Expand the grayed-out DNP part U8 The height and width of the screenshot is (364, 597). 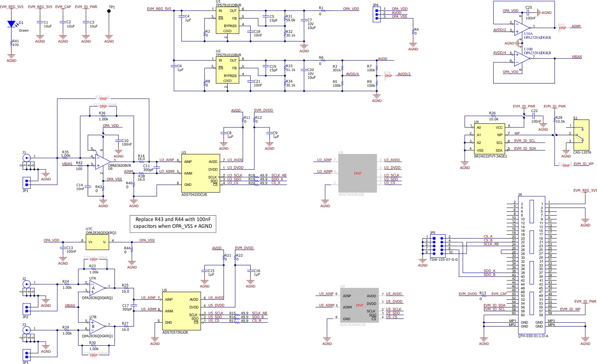(357, 173)
